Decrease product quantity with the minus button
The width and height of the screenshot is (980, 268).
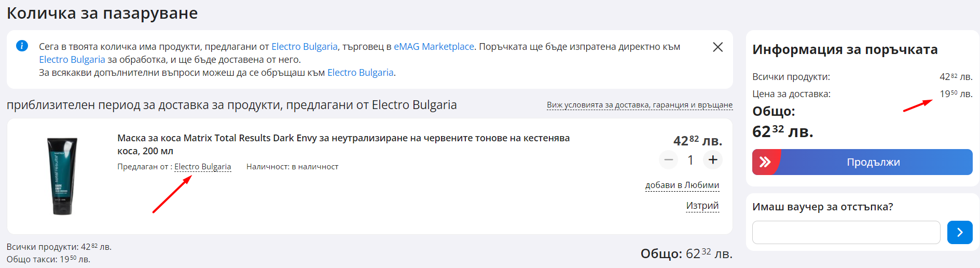[x=668, y=160]
